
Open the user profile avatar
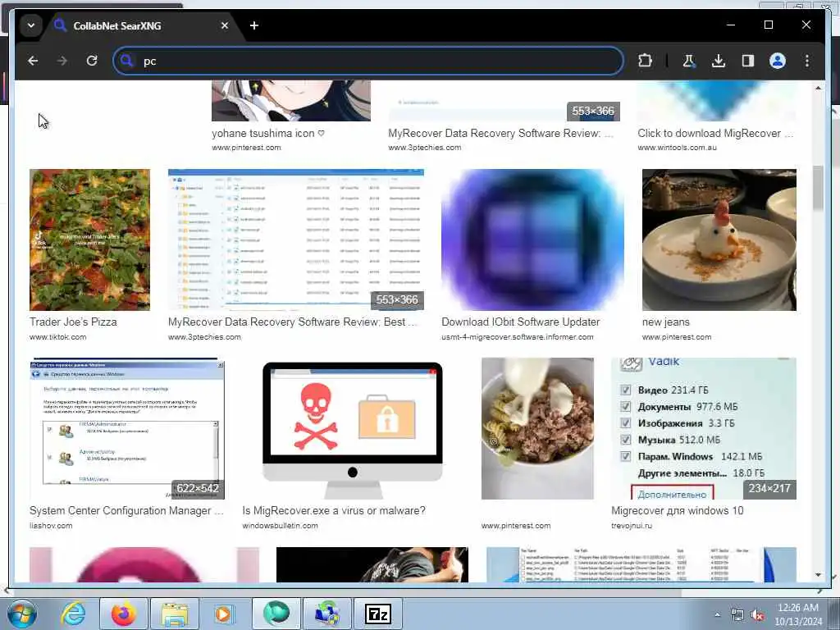(x=778, y=61)
